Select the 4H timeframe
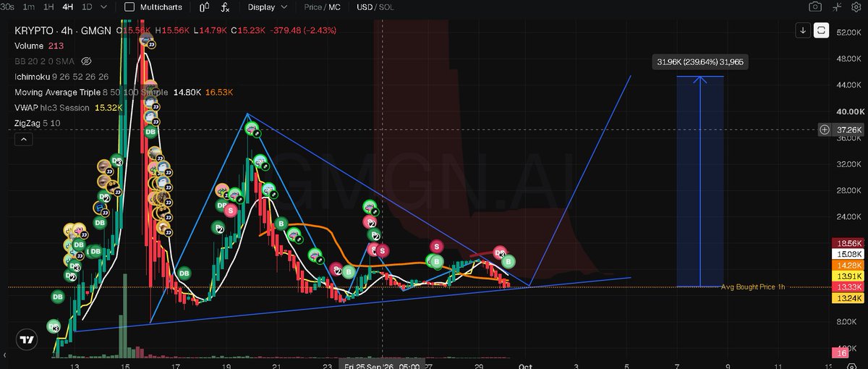The height and width of the screenshot is (369, 868). [68, 7]
